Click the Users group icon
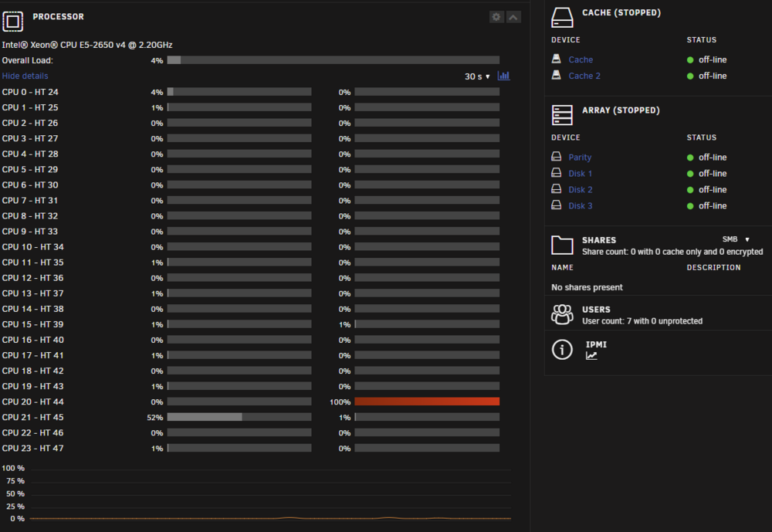 [x=562, y=314]
